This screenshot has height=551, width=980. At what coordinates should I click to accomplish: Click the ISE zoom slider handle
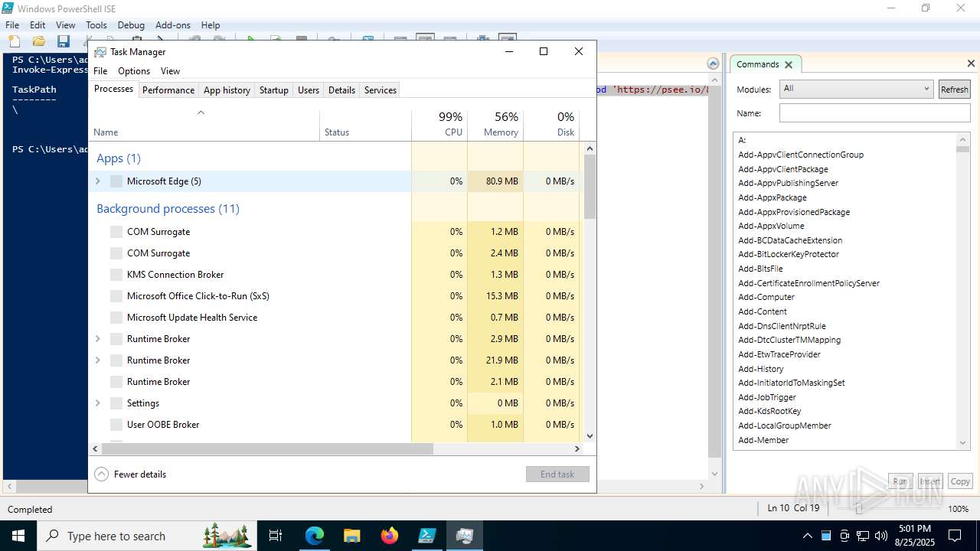click(859, 509)
